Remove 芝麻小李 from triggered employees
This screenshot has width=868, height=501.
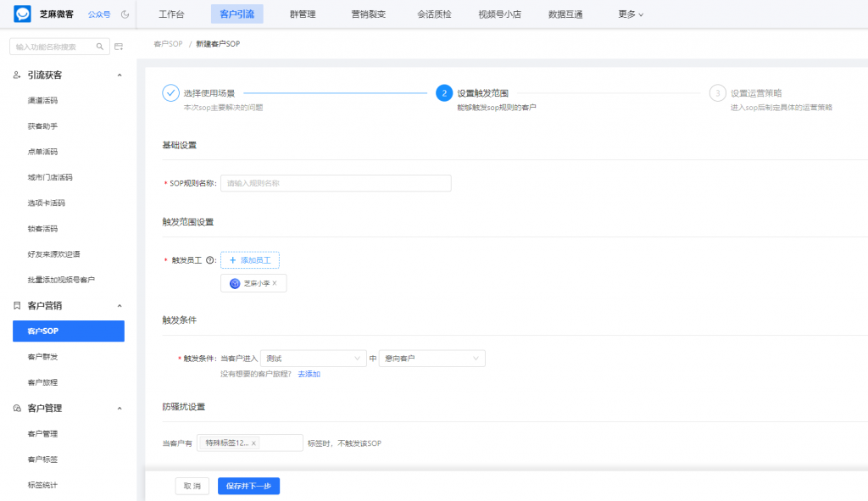[x=276, y=283]
